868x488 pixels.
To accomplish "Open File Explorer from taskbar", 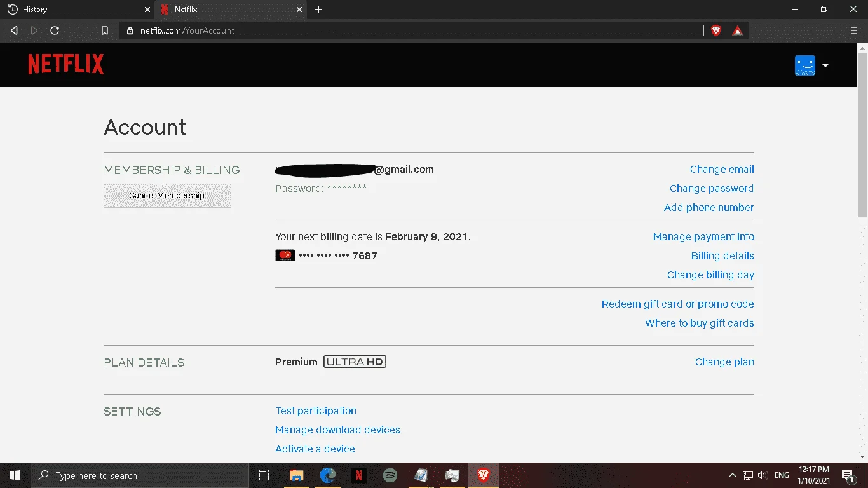I will [x=297, y=475].
